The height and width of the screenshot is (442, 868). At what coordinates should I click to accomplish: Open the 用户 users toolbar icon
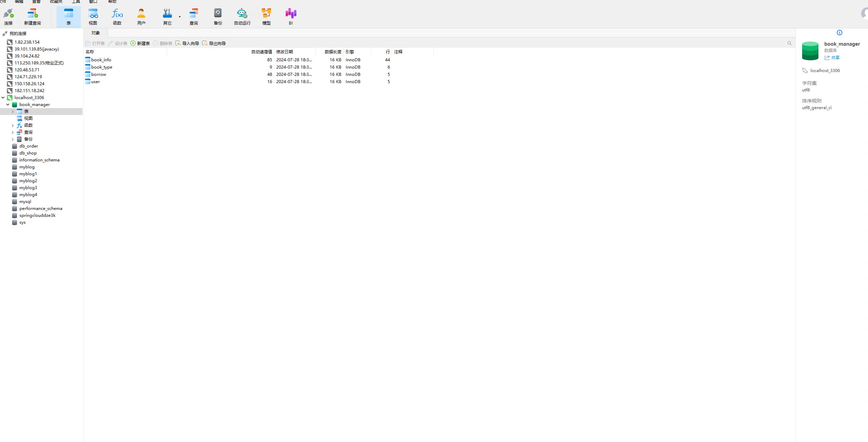coord(141,17)
